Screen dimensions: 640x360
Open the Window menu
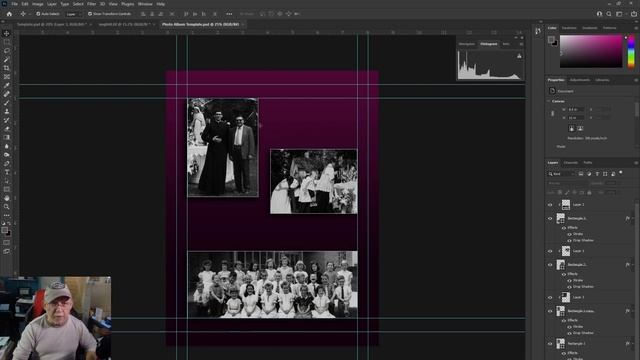tap(145, 4)
